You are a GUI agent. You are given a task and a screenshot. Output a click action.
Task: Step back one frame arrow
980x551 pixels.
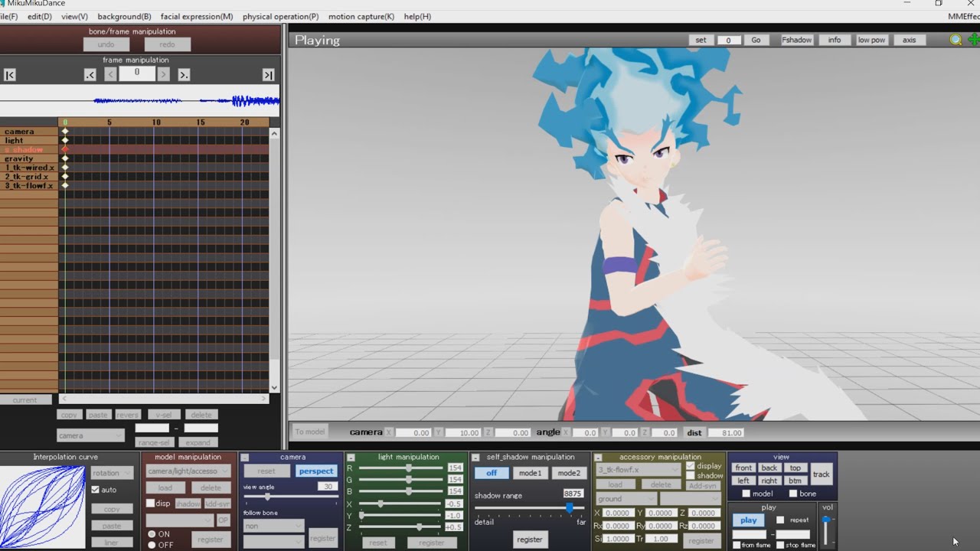pyautogui.click(x=110, y=74)
